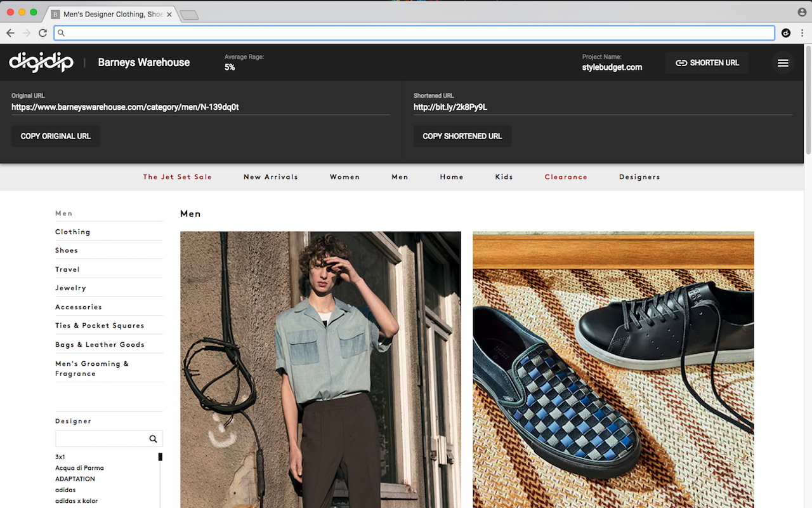The width and height of the screenshot is (812, 508).
Task: Go back with browser back arrow
Action: point(10,33)
